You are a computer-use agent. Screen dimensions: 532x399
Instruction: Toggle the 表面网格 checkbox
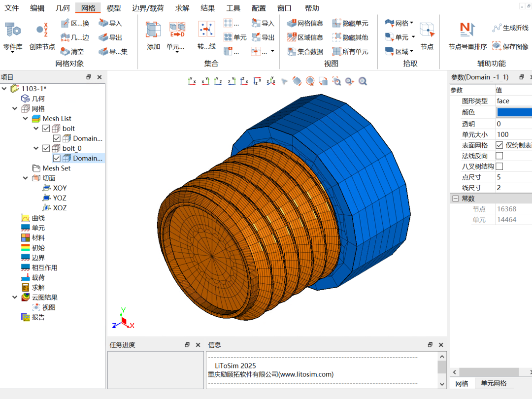pyautogui.click(x=499, y=145)
